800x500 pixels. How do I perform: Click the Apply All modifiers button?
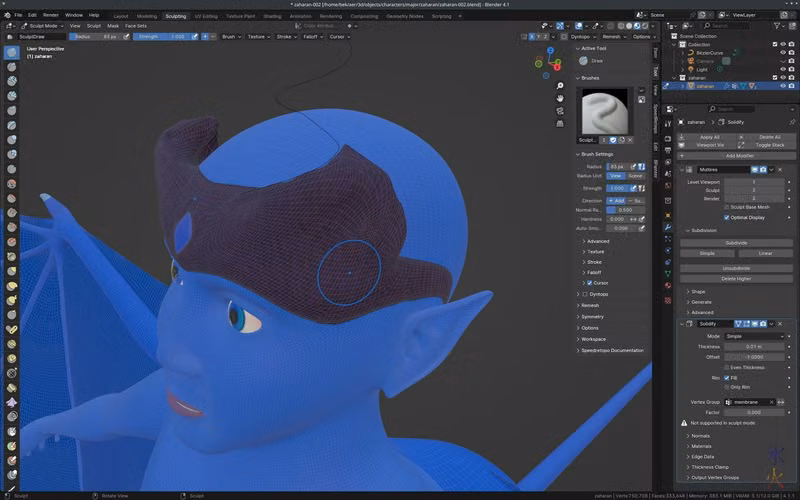pos(710,137)
